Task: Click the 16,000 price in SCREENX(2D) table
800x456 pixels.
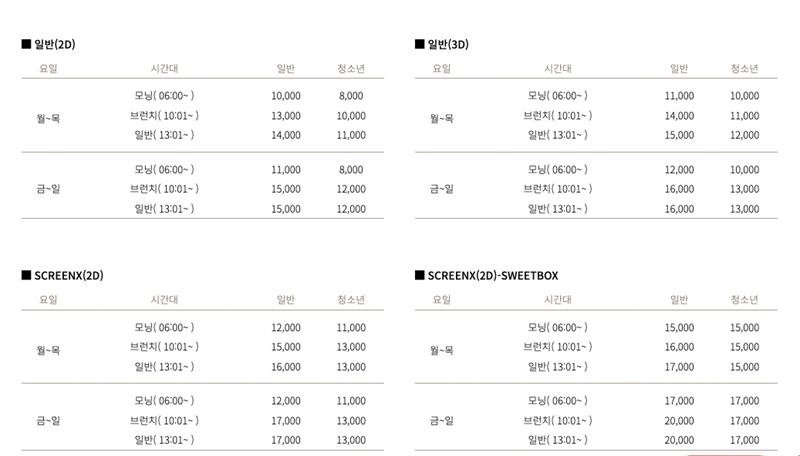Action: pos(286,367)
